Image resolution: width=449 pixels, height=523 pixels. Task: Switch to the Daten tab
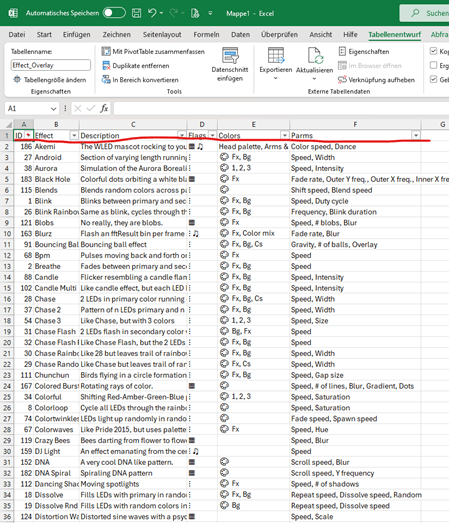pos(241,34)
